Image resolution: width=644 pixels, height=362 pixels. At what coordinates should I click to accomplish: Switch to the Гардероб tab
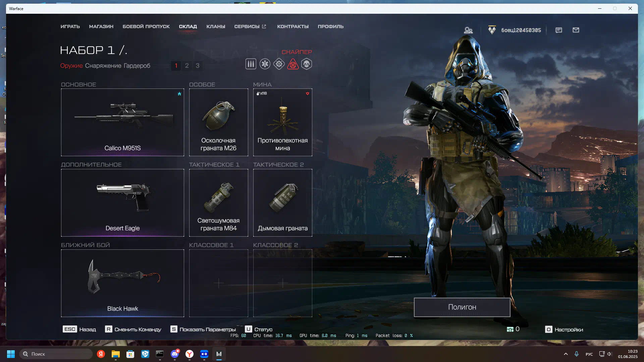point(137,66)
